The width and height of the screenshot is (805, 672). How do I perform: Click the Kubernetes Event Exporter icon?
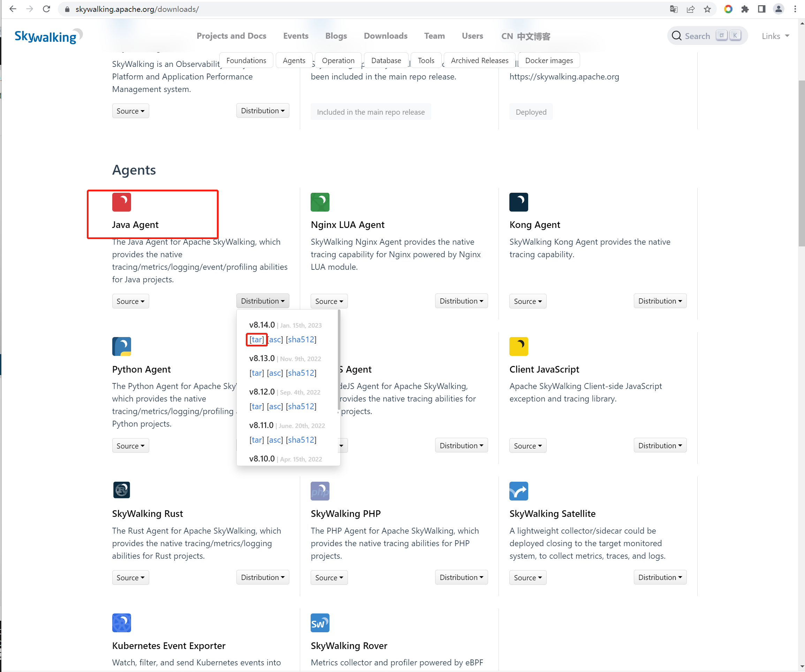(121, 623)
